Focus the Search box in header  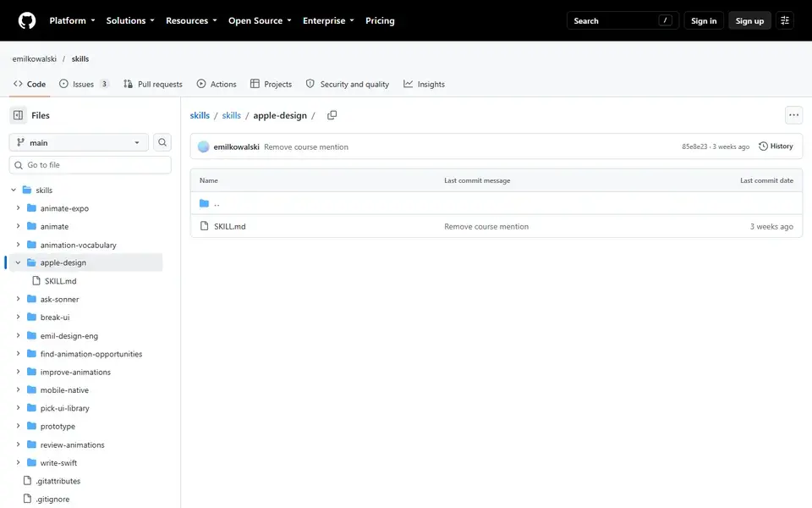point(623,20)
